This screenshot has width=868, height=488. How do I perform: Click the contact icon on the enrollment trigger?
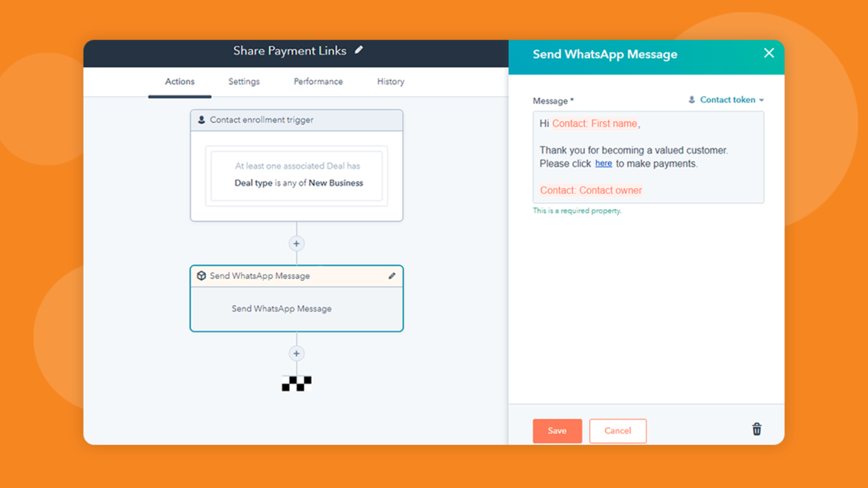pyautogui.click(x=202, y=120)
